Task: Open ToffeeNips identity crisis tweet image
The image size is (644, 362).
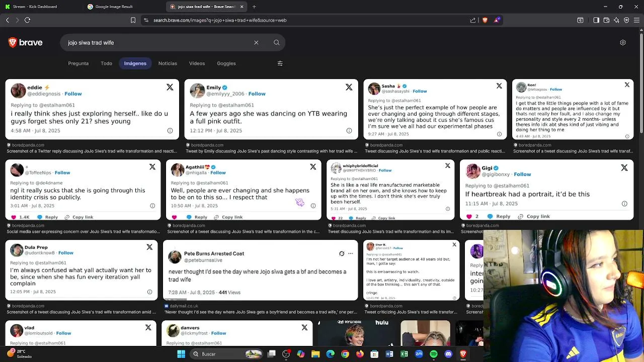Action: coord(83,190)
